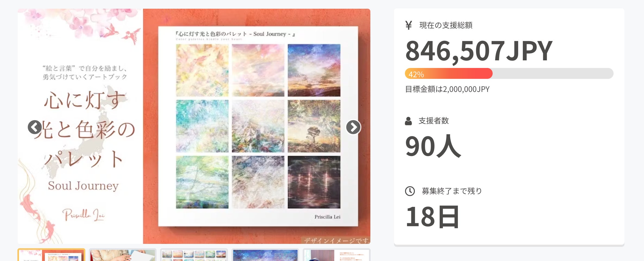Click the 90人 supporter count
Image resolution: width=644 pixels, height=261 pixels.
pos(433,146)
